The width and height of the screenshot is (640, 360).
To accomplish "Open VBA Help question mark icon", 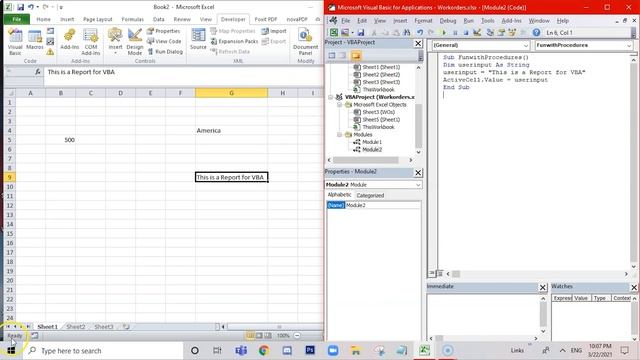I will coord(536,33).
